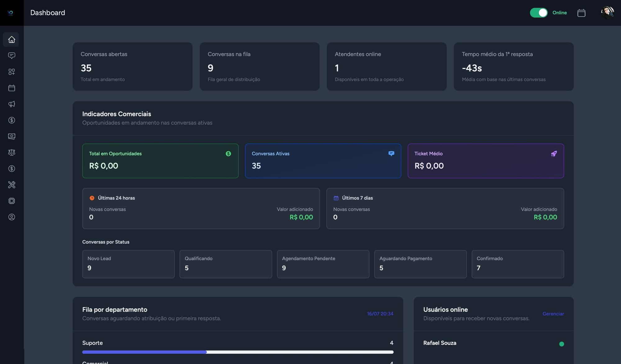Click 'Disponíveis em toda a operação' subtitle
Image resolution: width=621 pixels, height=364 pixels.
[369, 79]
